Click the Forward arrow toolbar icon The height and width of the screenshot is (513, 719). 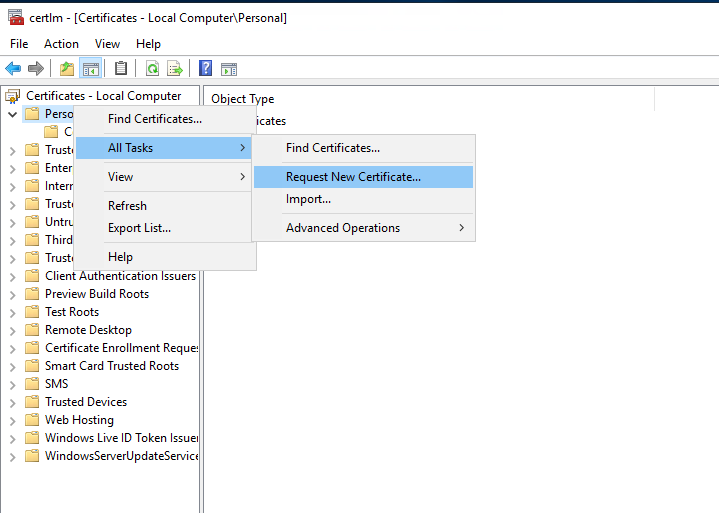coord(36,69)
